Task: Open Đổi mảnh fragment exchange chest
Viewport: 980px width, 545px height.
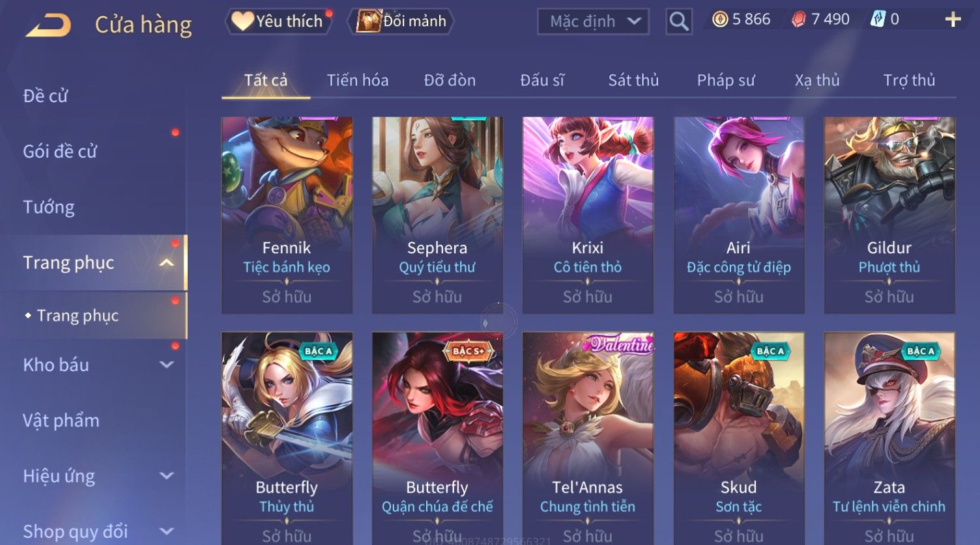Action: tap(401, 21)
